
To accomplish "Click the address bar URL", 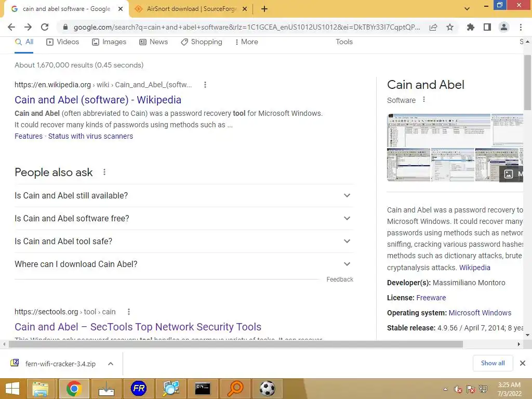I will click(247, 27).
